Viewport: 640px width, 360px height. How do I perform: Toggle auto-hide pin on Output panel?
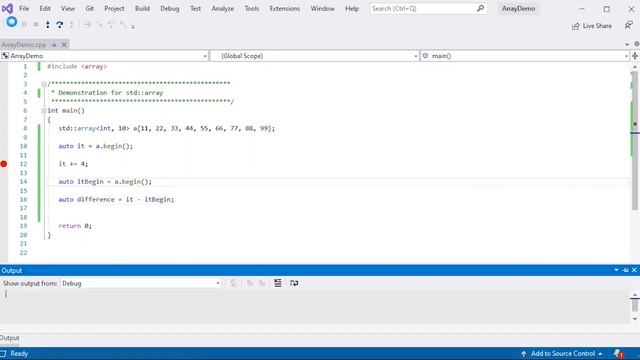(x=626, y=270)
